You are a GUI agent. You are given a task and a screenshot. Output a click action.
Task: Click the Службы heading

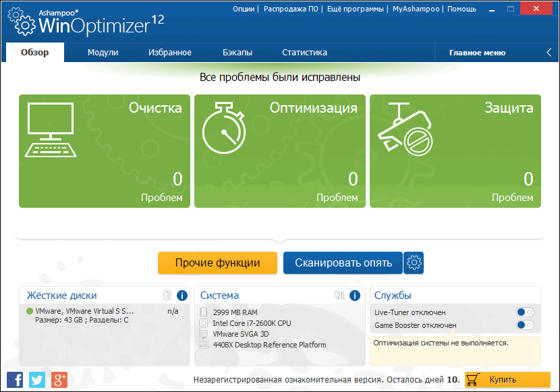pyautogui.click(x=393, y=296)
